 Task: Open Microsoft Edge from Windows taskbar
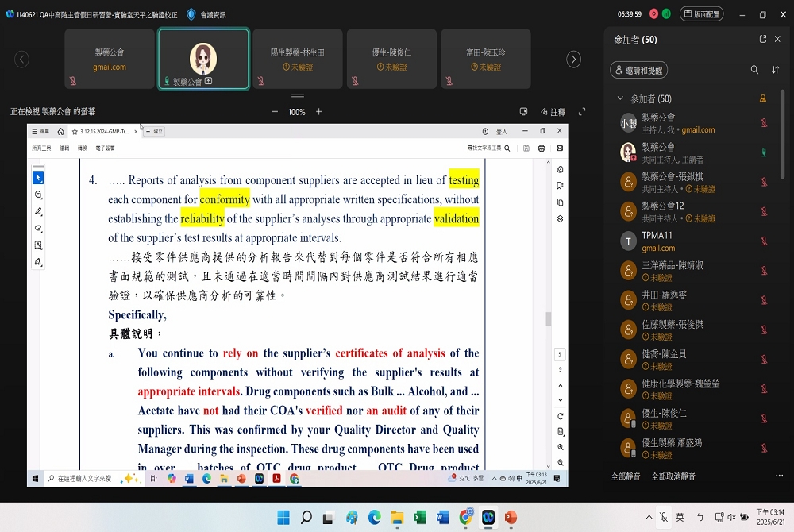point(374,518)
